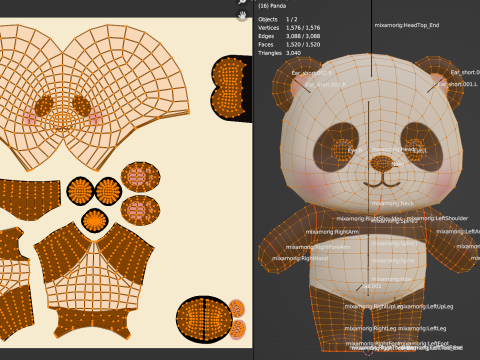Viewport: 480px width, 360px height.
Task: Click the 'Ear_short.001.R' bone label
Action: (326, 85)
